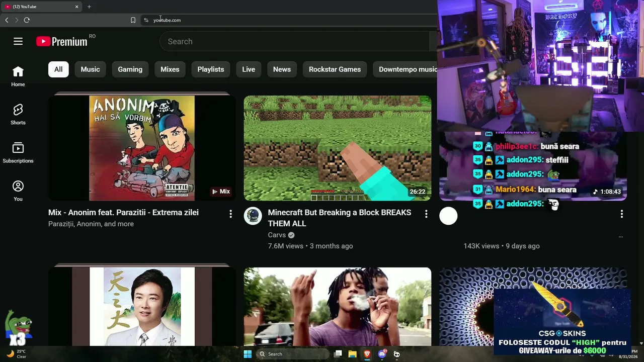Go to YouTube Premium home logo
This screenshot has height=362, width=644.
pos(62,41)
